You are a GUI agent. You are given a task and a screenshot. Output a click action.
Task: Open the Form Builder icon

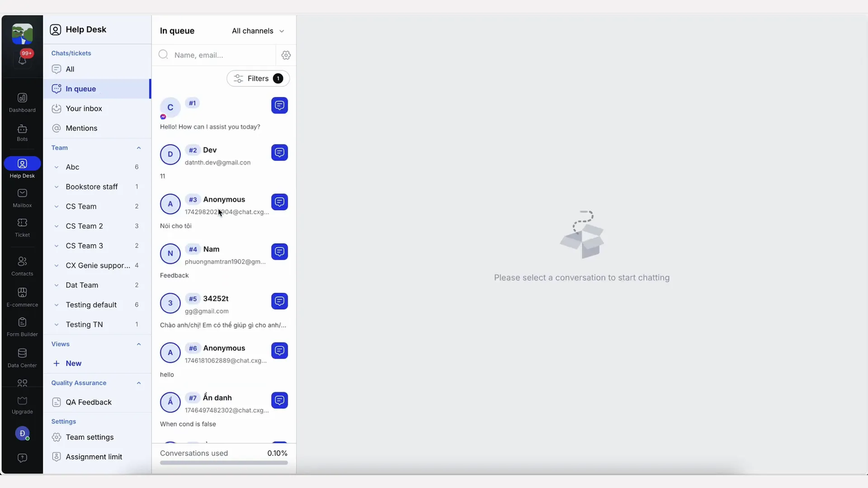click(22, 327)
